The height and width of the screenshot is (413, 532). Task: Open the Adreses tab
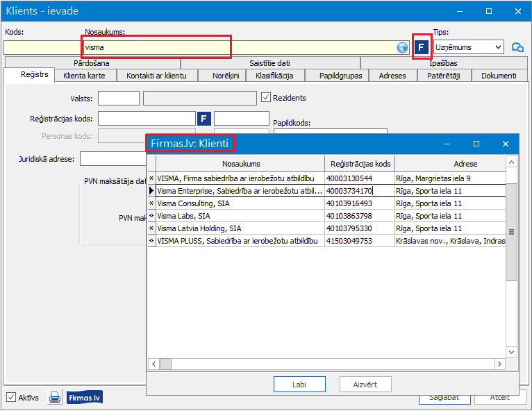click(392, 76)
